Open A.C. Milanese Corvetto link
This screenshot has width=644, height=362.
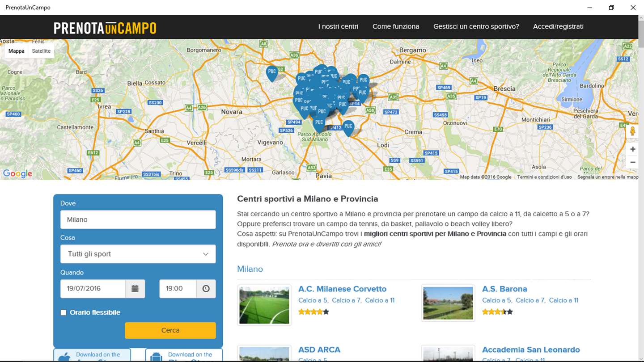(x=343, y=289)
